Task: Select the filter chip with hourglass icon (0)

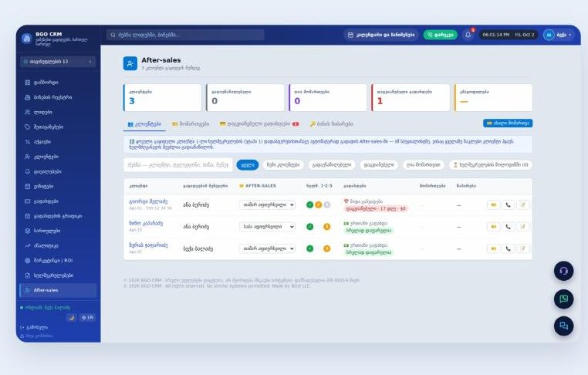Action: pyautogui.click(x=491, y=165)
